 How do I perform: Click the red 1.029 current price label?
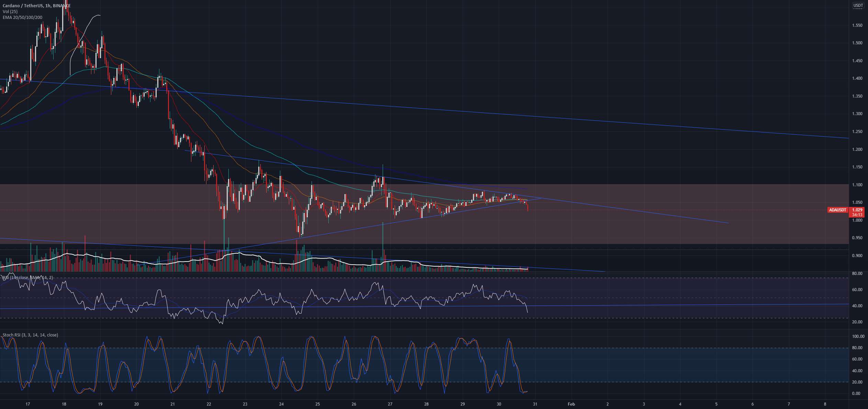coord(858,210)
